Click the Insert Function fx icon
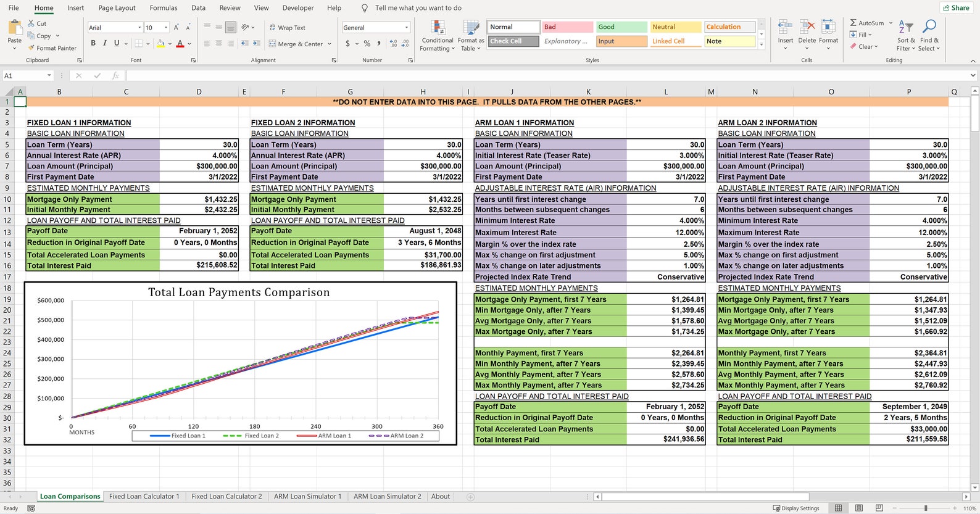Viewport: 980px width, 514px height. tap(115, 75)
